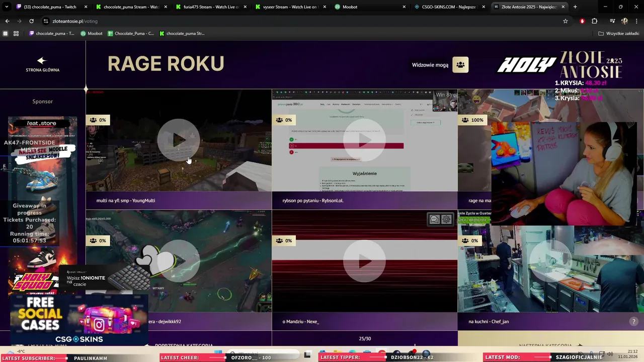
Task: Open the red recording extension icon
Action: 582,21
